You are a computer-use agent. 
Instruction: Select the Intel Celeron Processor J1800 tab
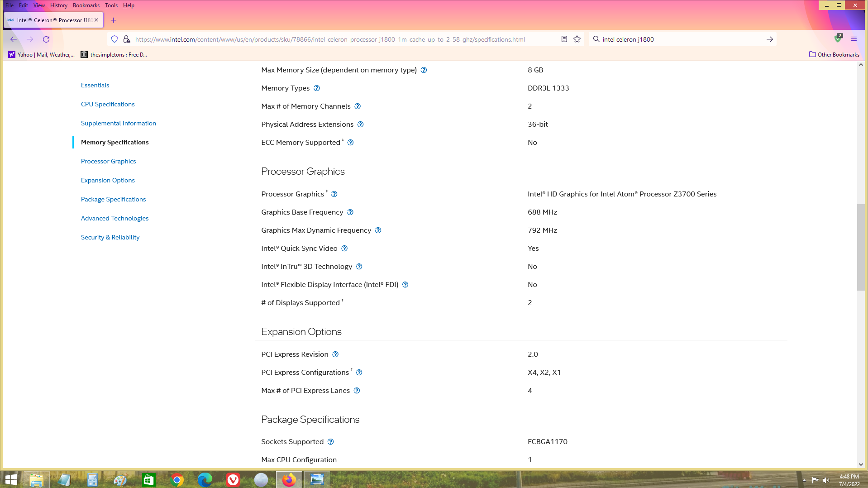(53, 20)
